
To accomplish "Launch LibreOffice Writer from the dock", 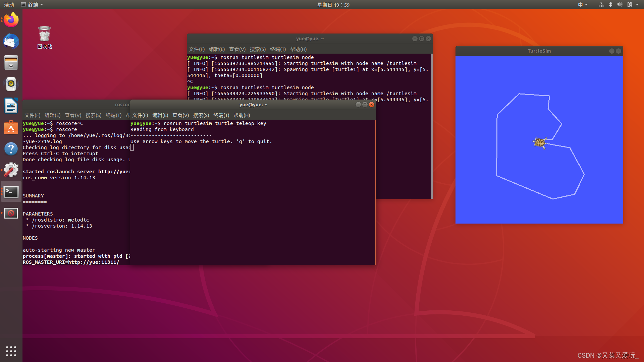I will (11, 106).
